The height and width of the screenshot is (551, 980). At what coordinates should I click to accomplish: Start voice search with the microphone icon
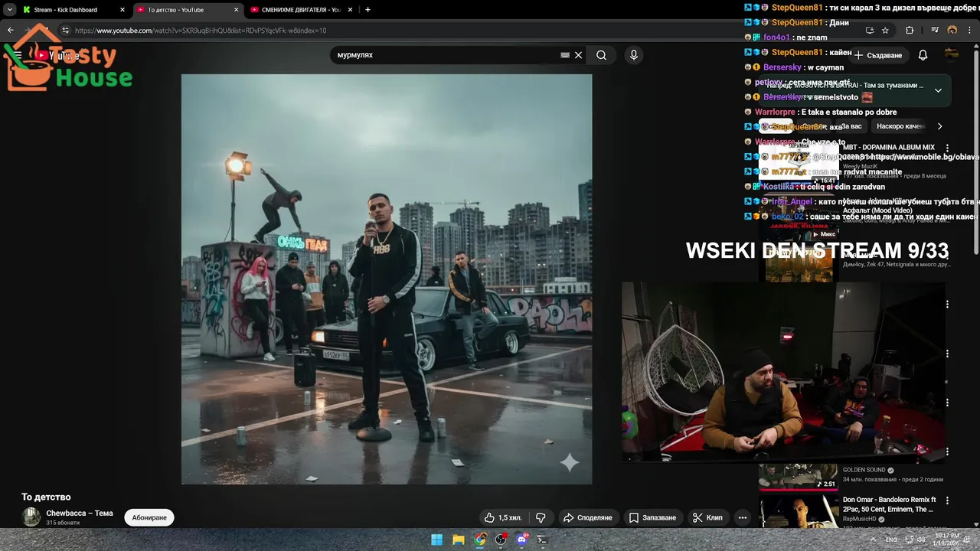(633, 55)
